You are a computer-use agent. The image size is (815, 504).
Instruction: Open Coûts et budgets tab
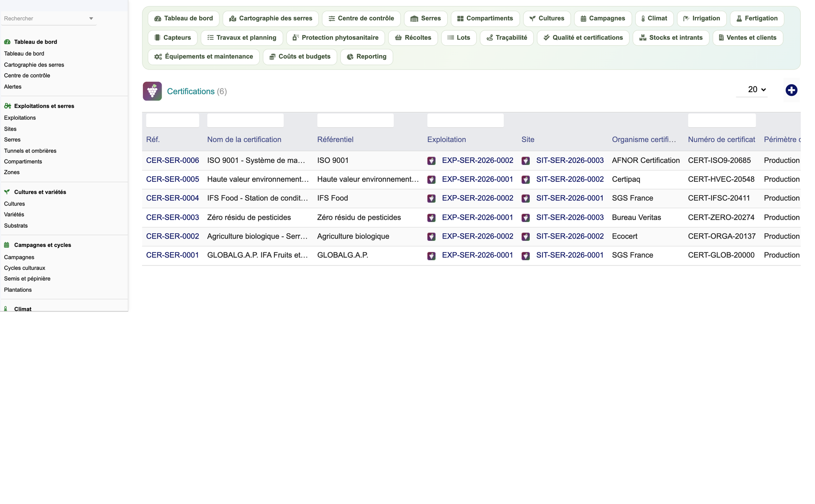[x=300, y=57]
